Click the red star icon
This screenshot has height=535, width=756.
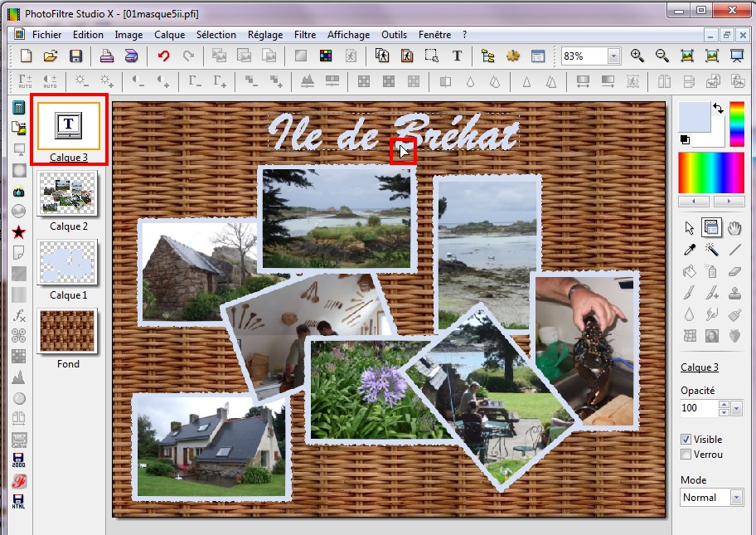pos(19,232)
